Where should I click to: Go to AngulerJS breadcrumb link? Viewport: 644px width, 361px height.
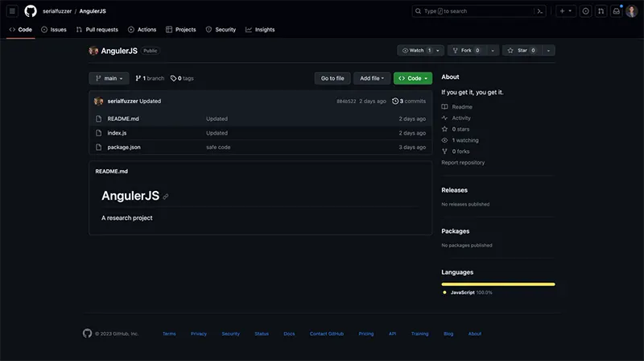pyautogui.click(x=93, y=11)
